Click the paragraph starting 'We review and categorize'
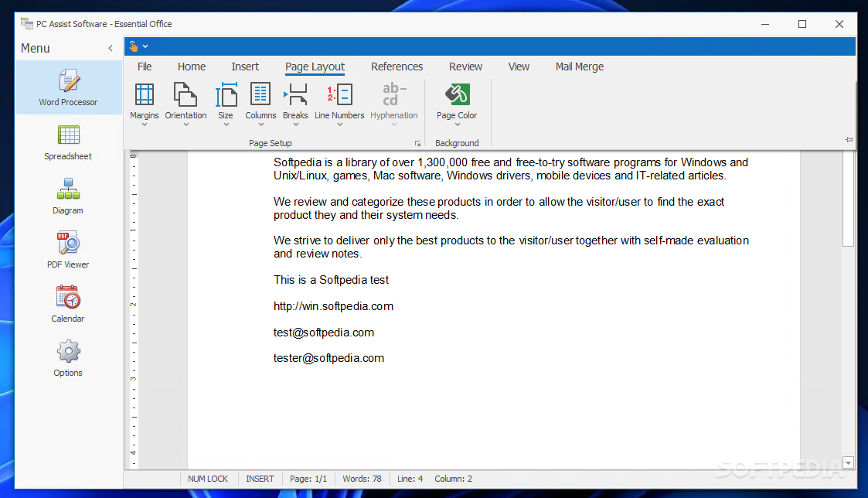This screenshot has width=868, height=498. point(499,208)
